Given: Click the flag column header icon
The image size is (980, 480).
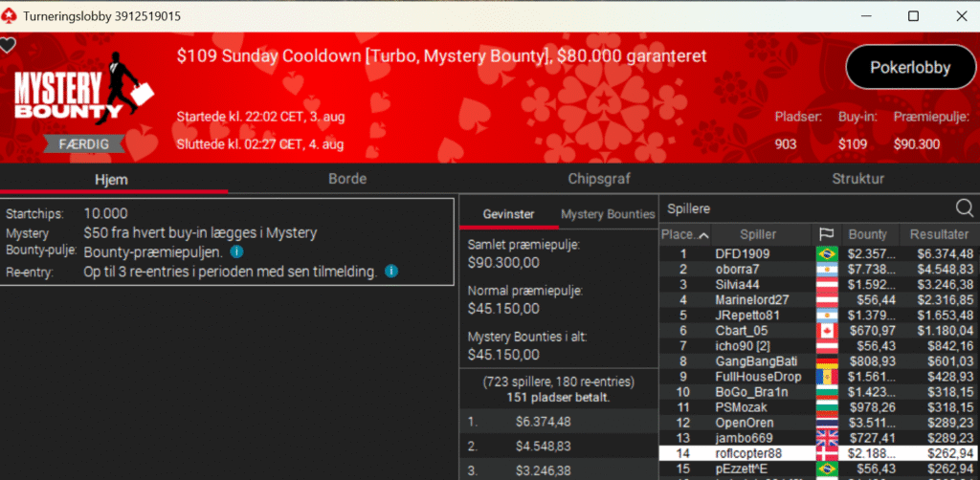Looking at the screenshot, I should coord(826,234).
